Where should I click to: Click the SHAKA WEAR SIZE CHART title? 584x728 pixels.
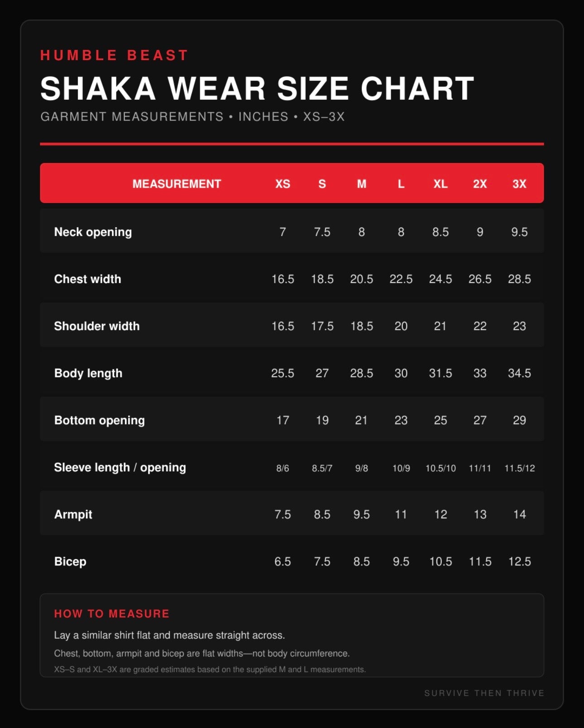pyautogui.click(x=257, y=88)
